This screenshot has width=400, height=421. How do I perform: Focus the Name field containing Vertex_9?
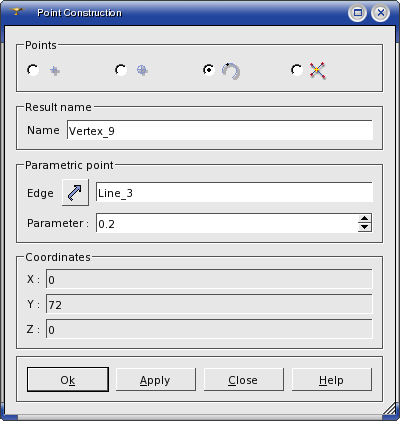click(220, 130)
